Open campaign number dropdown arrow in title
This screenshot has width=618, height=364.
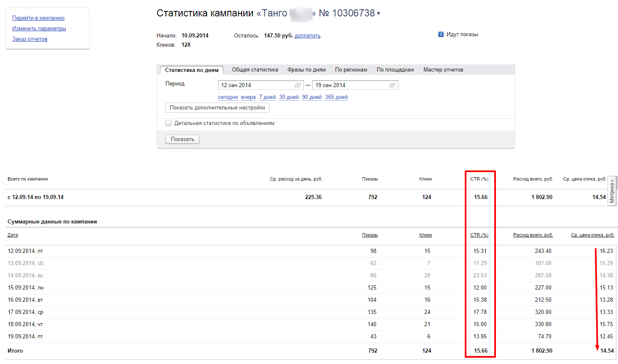[378, 13]
